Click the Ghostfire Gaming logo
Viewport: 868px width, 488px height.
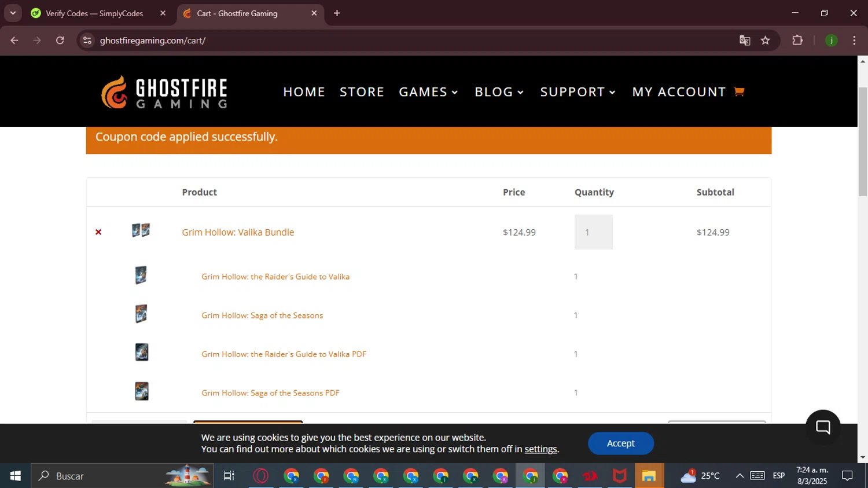(x=164, y=92)
